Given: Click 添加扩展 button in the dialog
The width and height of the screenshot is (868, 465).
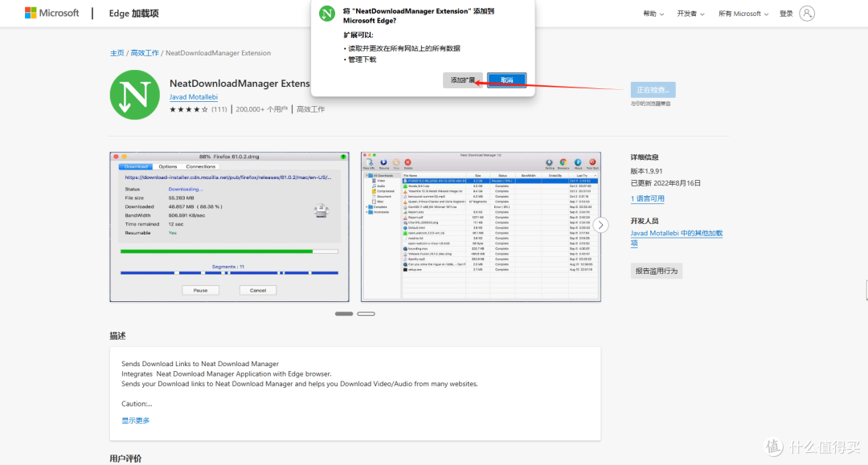Looking at the screenshot, I should (x=463, y=80).
